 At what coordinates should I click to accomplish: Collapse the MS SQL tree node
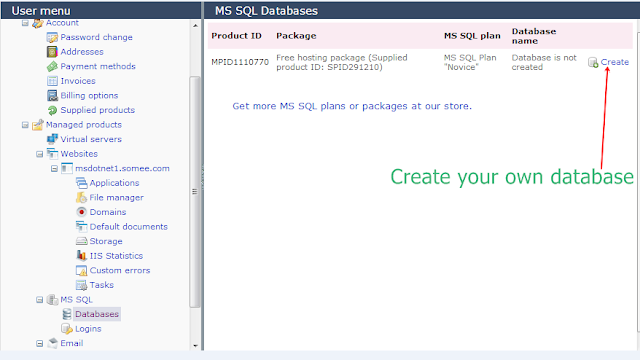click(40, 300)
